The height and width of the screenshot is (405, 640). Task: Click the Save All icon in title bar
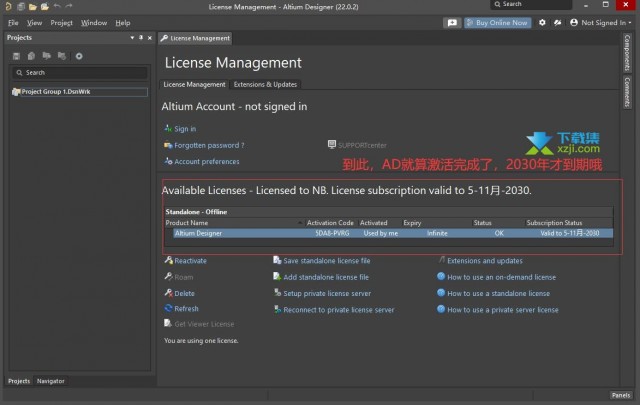click(21, 7)
